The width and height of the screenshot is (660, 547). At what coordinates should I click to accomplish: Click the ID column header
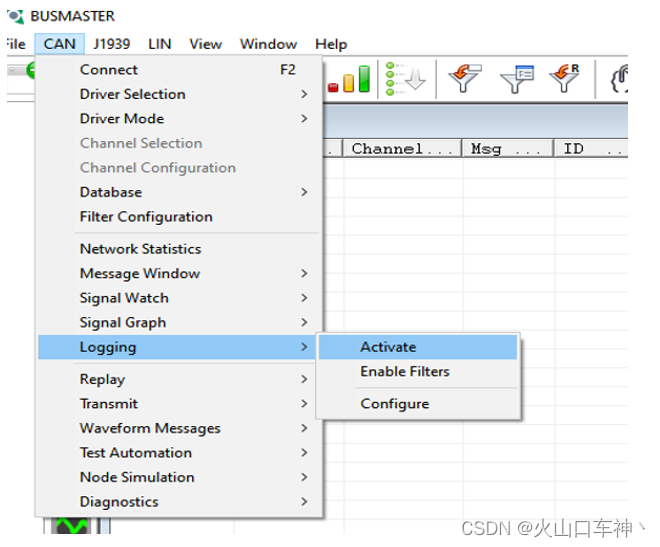[x=591, y=149]
